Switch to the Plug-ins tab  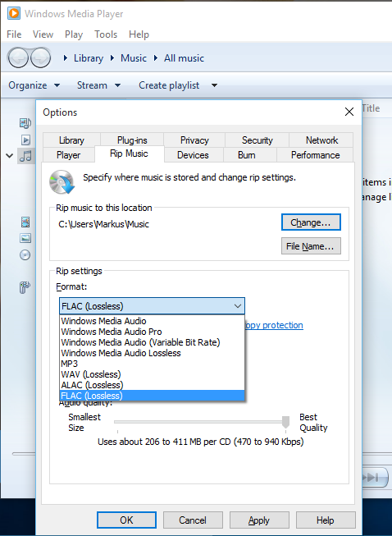(x=132, y=140)
